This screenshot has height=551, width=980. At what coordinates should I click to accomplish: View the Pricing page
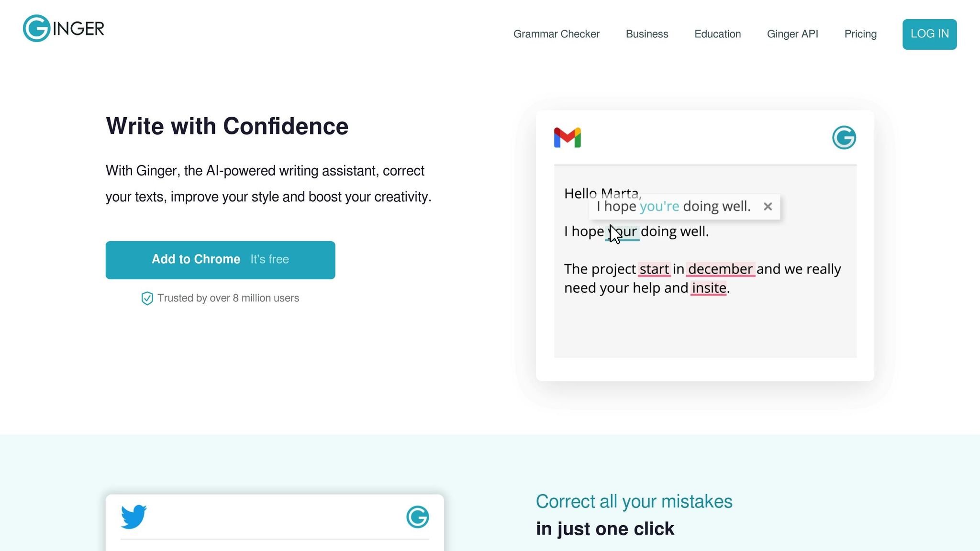[860, 34]
